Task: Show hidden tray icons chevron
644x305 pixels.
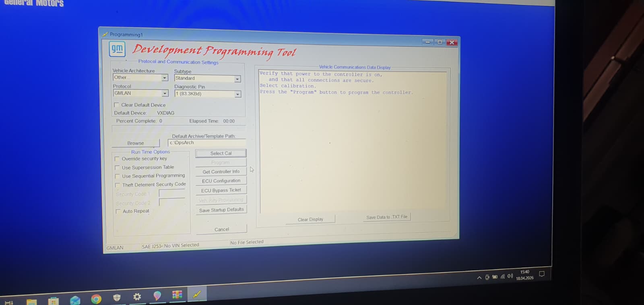Action: (479, 278)
